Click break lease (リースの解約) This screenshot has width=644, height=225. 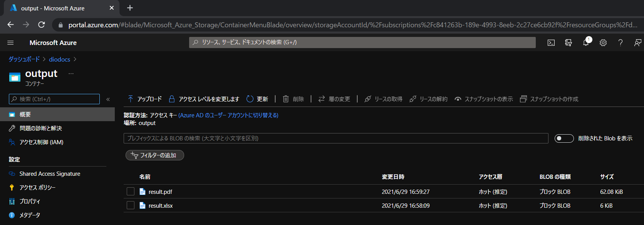coord(429,99)
